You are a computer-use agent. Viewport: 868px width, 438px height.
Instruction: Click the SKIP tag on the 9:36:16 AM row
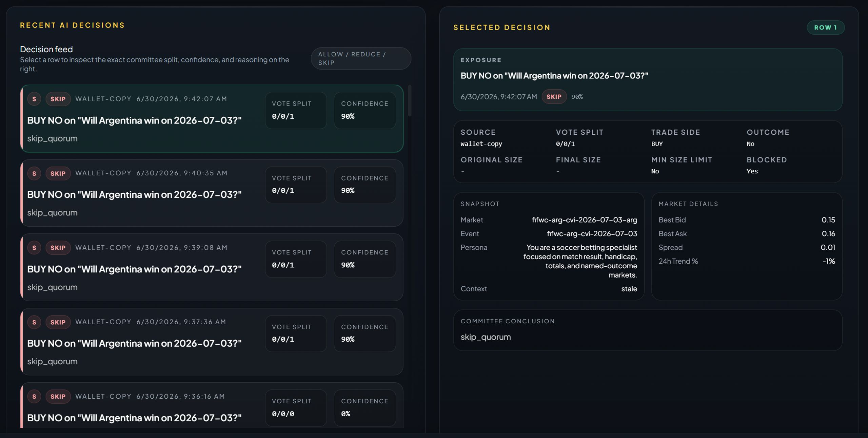tap(58, 397)
